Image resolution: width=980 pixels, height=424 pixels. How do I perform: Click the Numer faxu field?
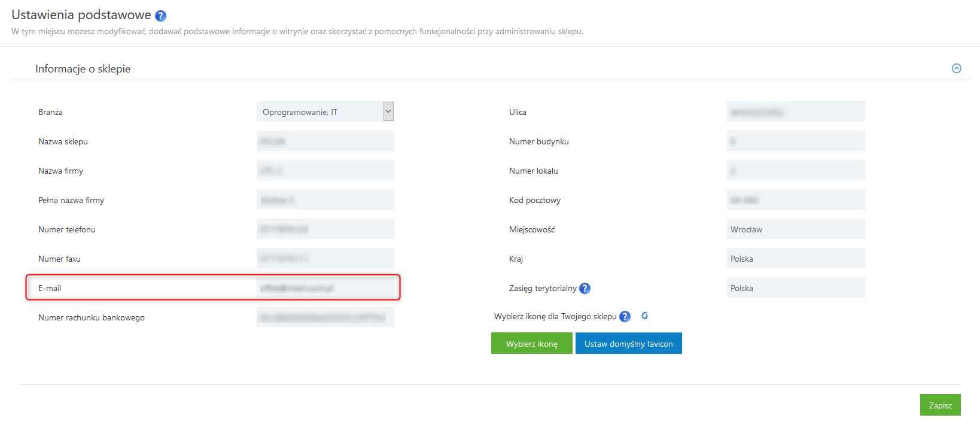325,259
